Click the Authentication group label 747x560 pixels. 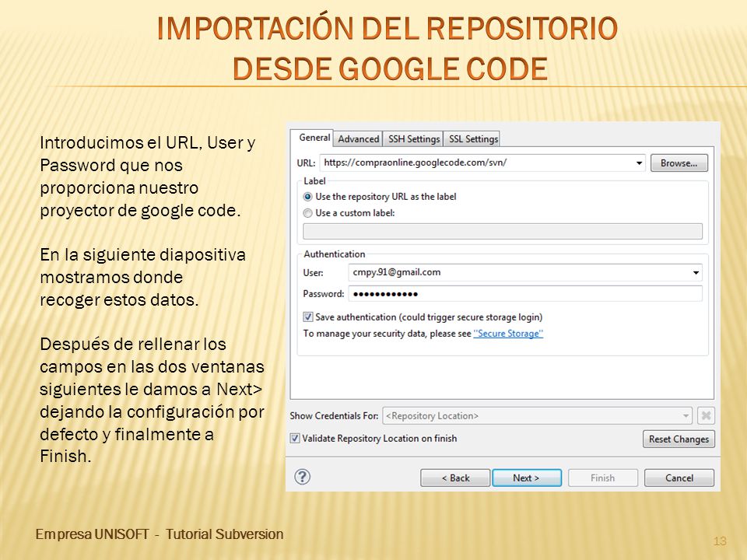coord(335,254)
